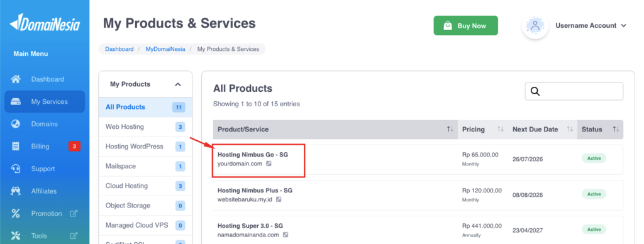Click price Rp 65.000,00

coord(480,155)
